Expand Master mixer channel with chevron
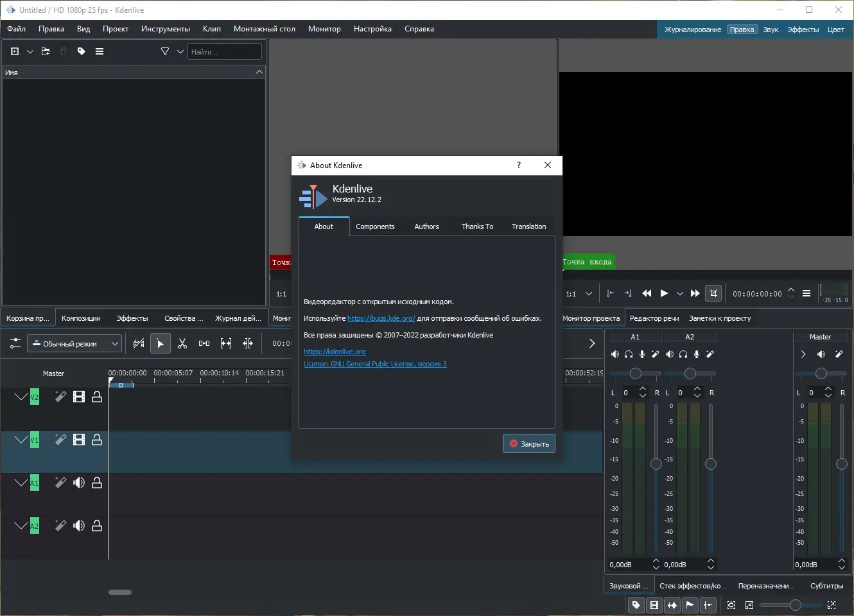Image resolution: width=854 pixels, height=616 pixels. click(x=803, y=354)
